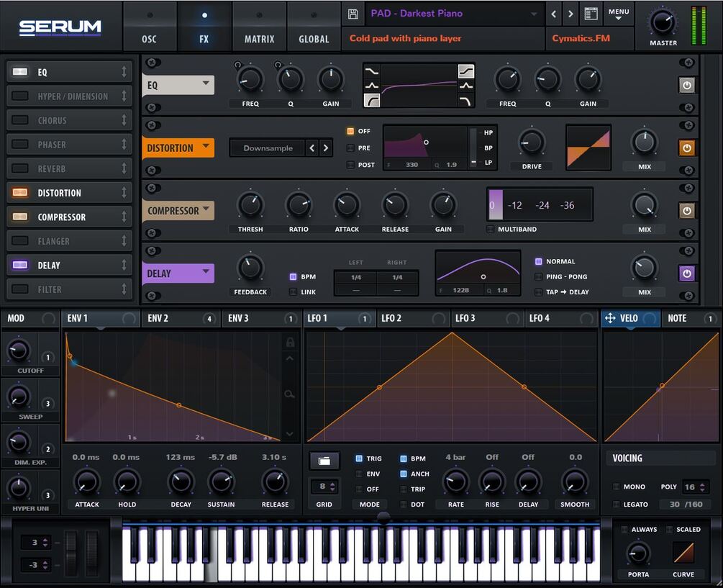Load next preset with right arrow
This screenshot has width=723, height=588.
coord(570,14)
